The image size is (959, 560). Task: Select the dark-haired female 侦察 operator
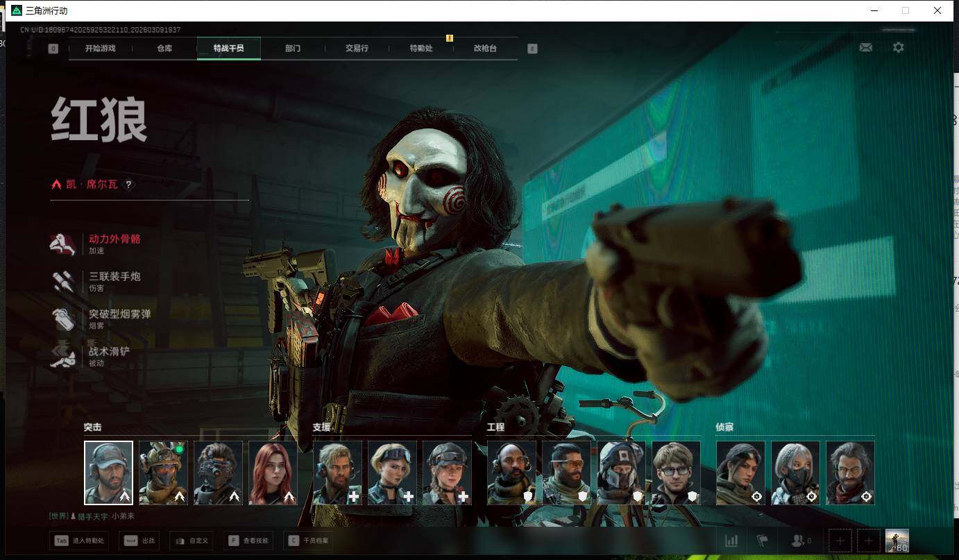pyautogui.click(x=740, y=473)
